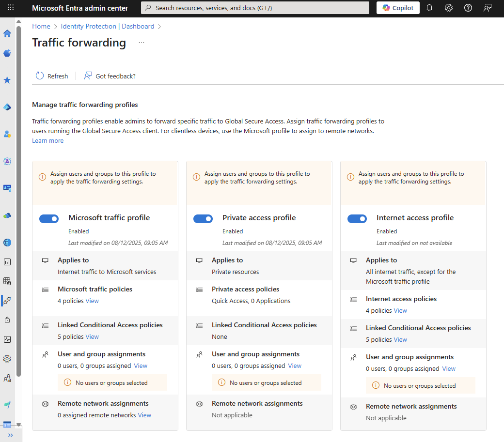
Task: Open the notifications bell
Action: (x=429, y=8)
